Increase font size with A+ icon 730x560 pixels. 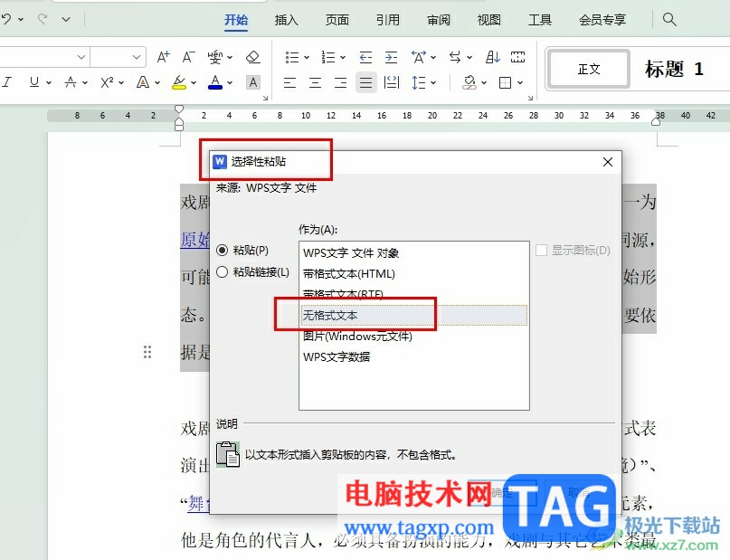tap(163, 57)
